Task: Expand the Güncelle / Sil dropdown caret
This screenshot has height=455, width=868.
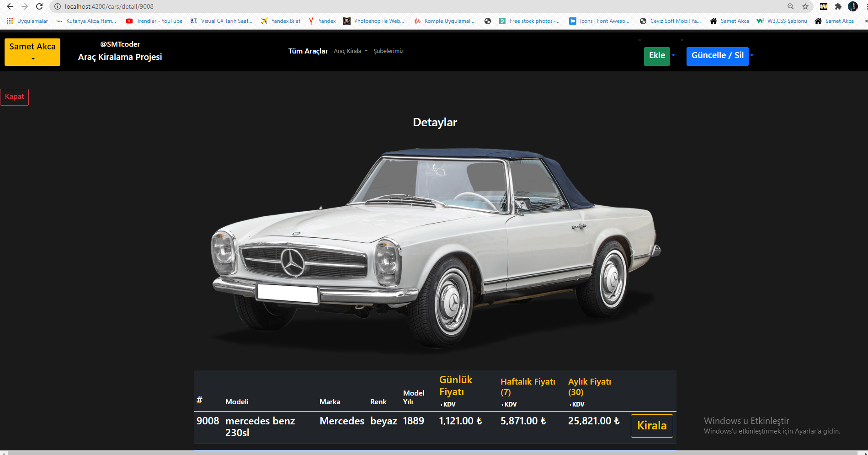Action: pyautogui.click(x=753, y=55)
